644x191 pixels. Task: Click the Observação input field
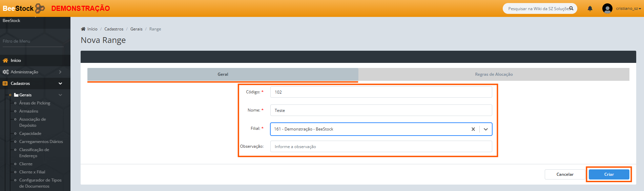(x=381, y=147)
